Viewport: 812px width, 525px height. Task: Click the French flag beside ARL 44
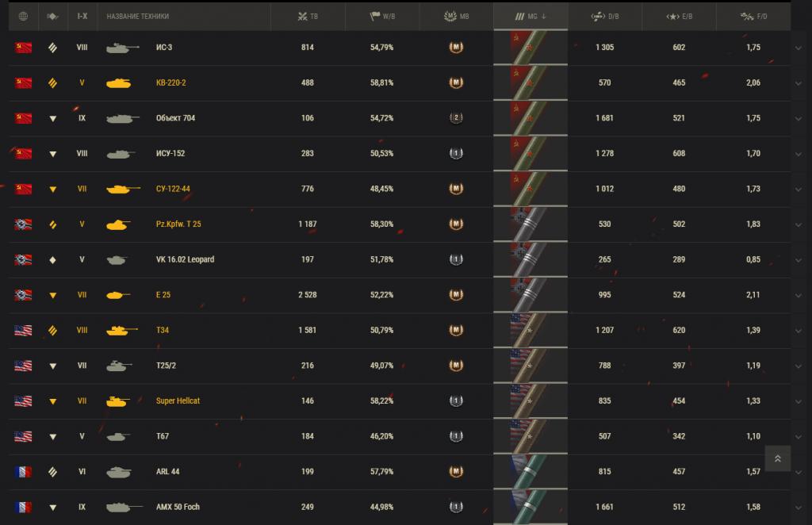pos(23,472)
